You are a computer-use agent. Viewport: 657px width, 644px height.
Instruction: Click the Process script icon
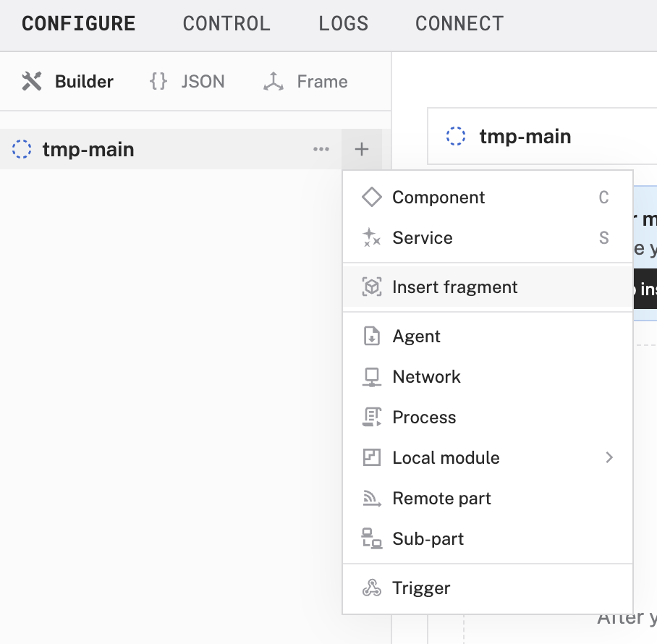tap(371, 418)
